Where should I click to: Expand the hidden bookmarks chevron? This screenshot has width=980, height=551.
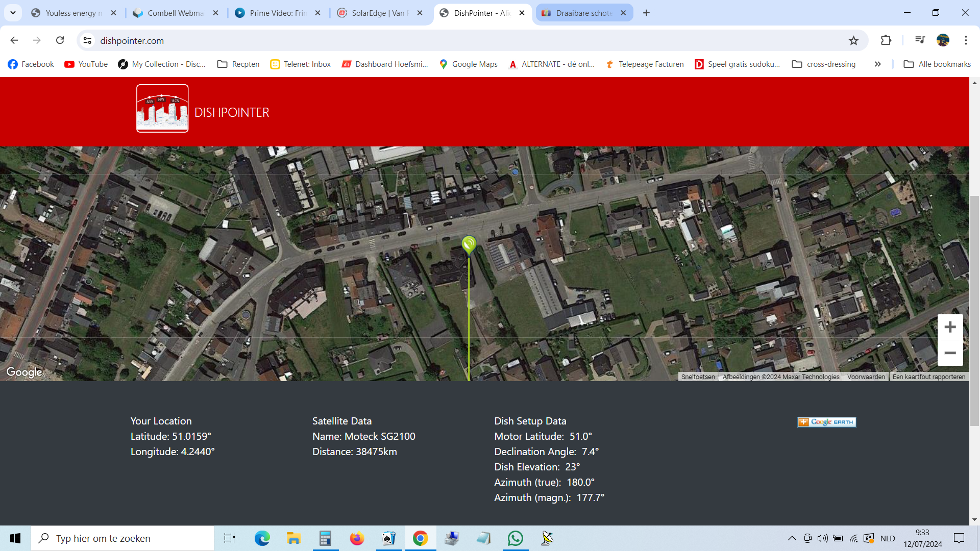[x=877, y=64]
